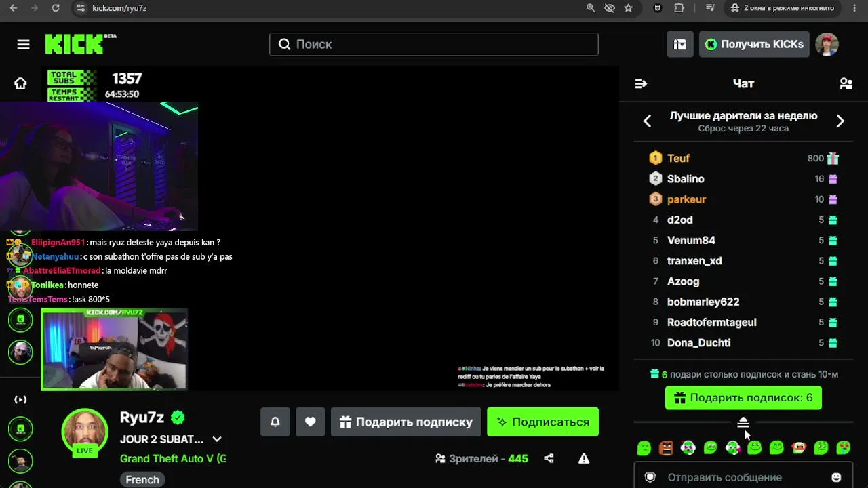Image resolution: width=868 pixels, height=488 pixels.
Task: Click the viewer count Зрителей - 445
Action: pyautogui.click(x=481, y=459)
